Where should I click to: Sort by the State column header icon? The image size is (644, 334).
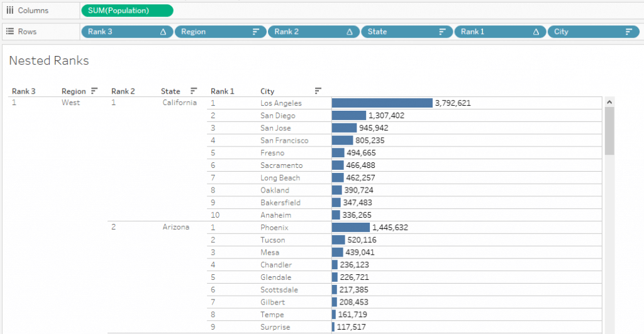(x=194, y=91)
